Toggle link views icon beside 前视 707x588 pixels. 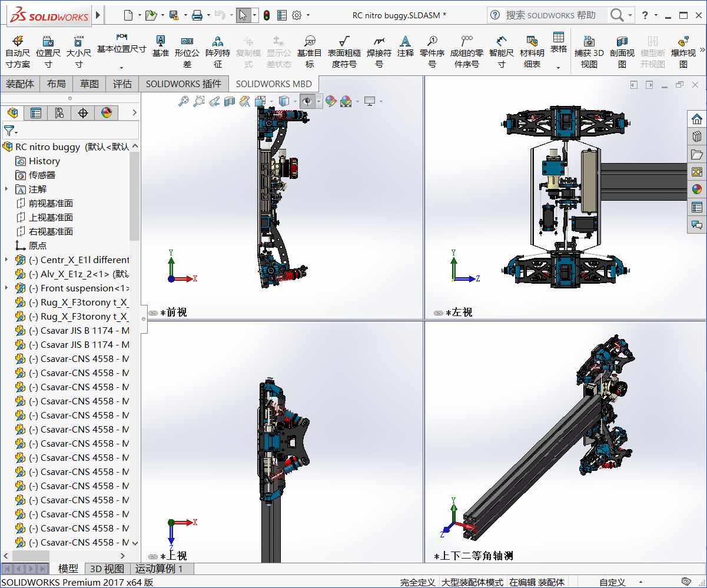click(153, 313)
